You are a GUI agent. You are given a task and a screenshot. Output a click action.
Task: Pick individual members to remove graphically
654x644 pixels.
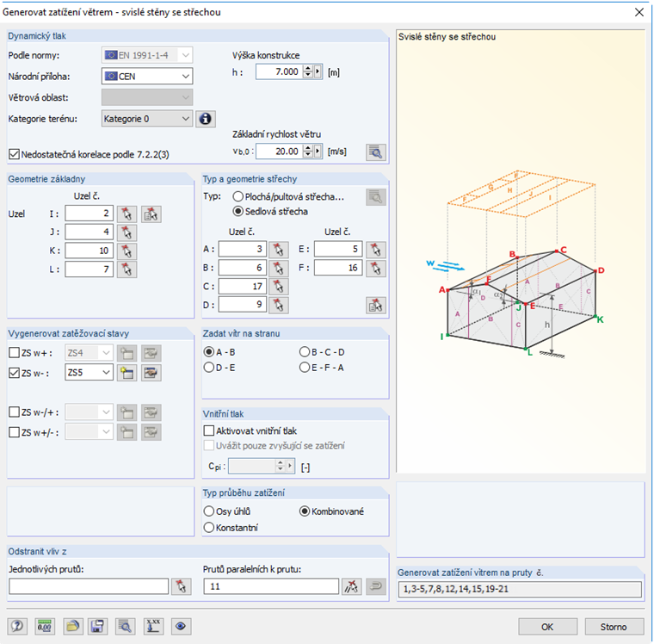tap(181, 586)
